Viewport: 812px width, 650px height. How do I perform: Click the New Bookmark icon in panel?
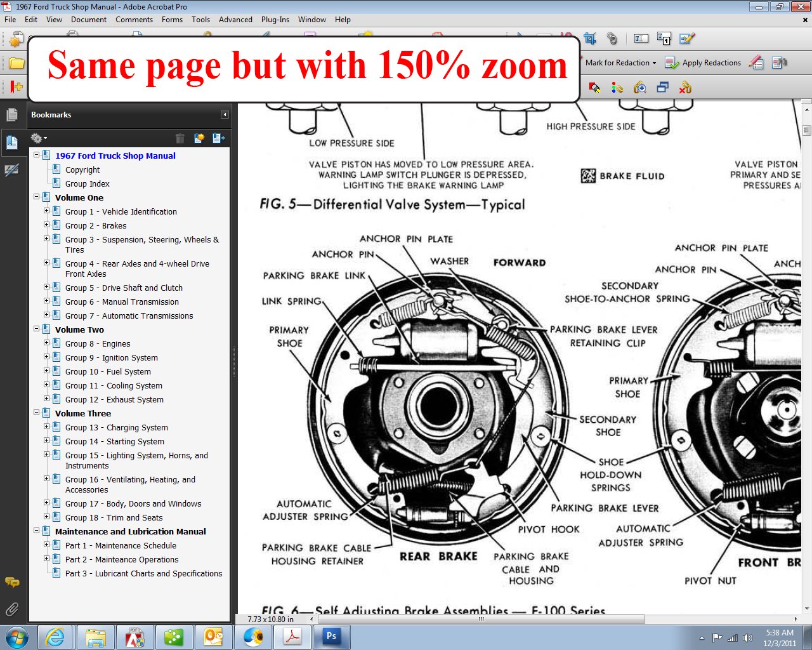coord(199,138)
